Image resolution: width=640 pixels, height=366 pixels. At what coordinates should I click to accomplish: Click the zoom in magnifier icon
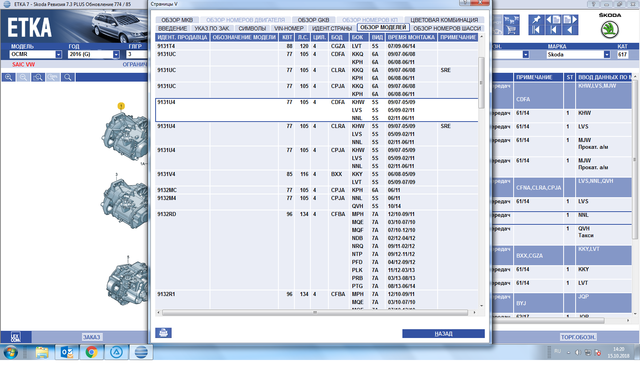[x=9, y=77]
